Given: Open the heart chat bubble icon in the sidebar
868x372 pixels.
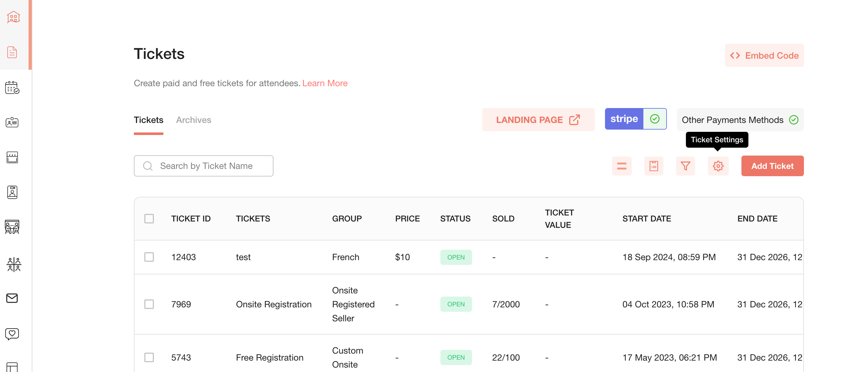Looking at the screenshot, I should [12, 334].
